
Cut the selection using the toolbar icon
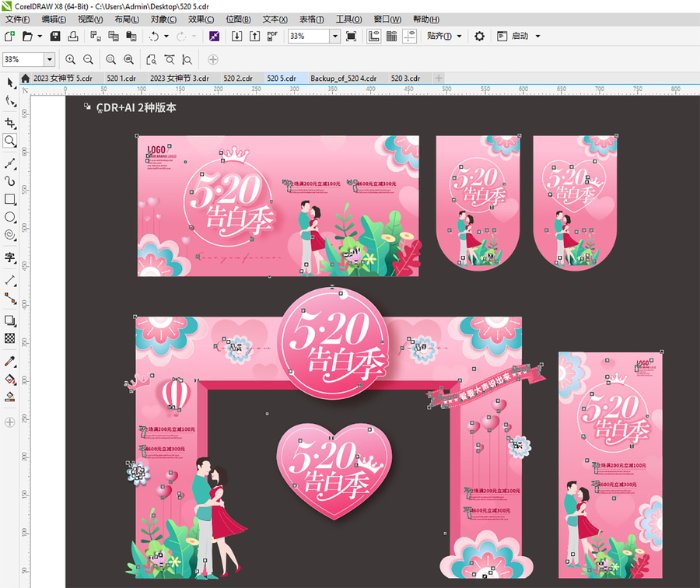[x=96, y=36]
